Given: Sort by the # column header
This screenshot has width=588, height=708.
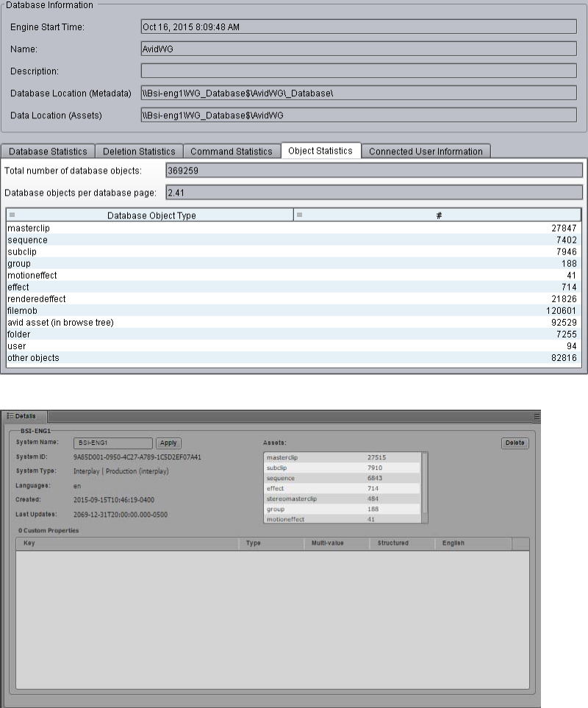Looking at the screenshot, I should coord(438,215).
